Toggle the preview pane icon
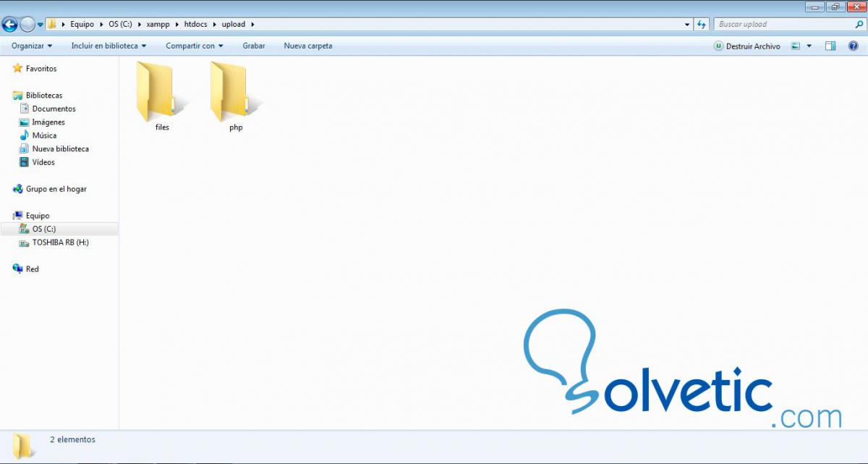868x464 pixels. point(830,46)
